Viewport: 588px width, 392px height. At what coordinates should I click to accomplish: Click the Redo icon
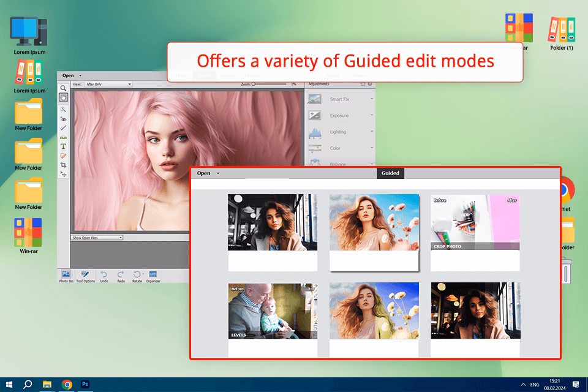point(121,275)
